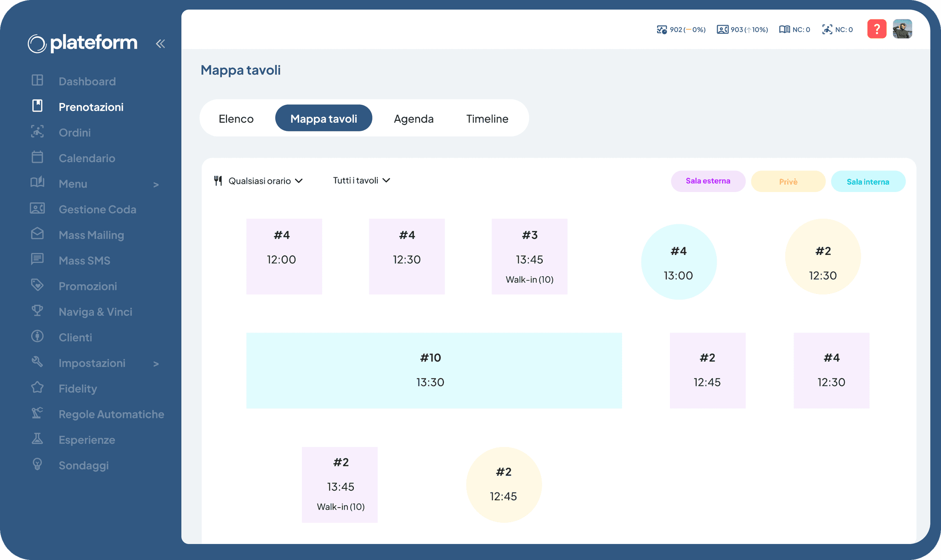Expand the Menu sidebar submenu arrow
This screenshot has width=941, height=560.
click(156, 184)
